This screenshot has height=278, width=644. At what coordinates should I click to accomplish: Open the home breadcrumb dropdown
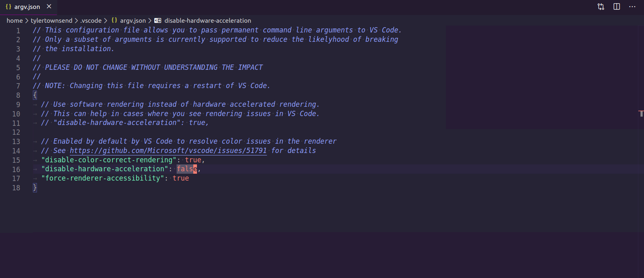(x=14, y=20)
